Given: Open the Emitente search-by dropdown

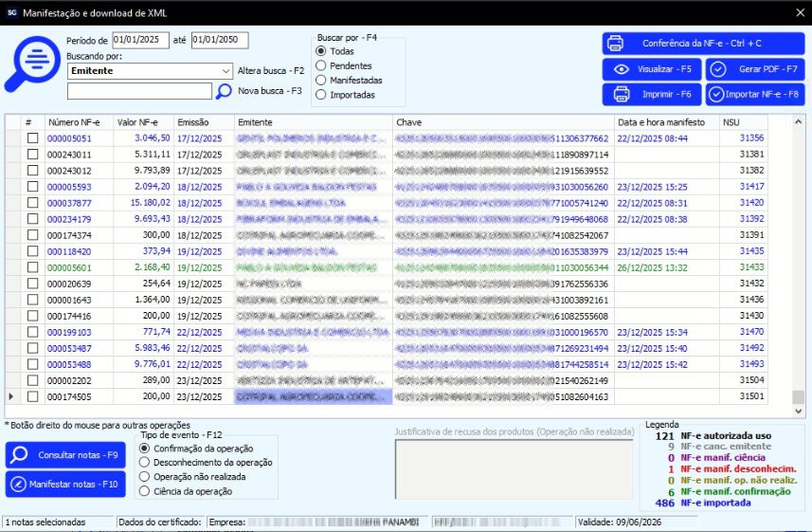Looking at the screenshot, I should [226, 71].
